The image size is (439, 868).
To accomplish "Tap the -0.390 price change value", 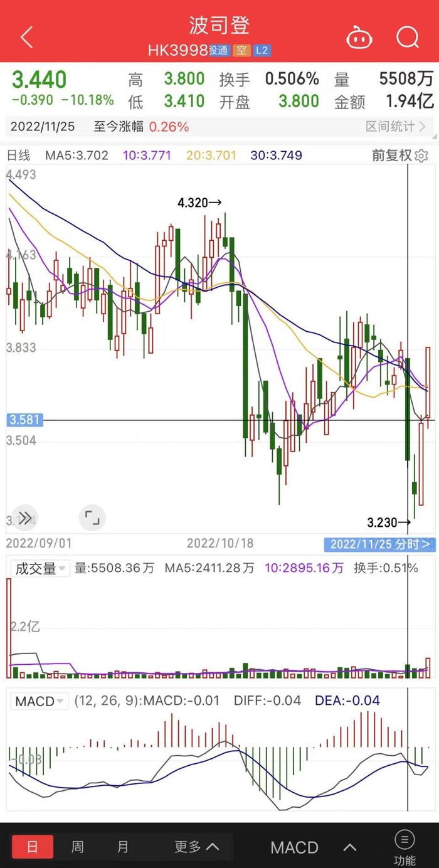I will click(33, 100).
